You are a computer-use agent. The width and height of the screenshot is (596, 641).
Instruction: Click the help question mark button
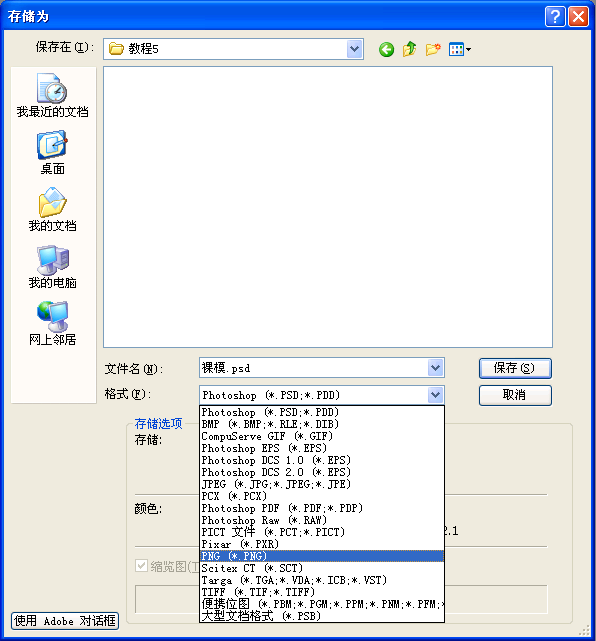555,17
